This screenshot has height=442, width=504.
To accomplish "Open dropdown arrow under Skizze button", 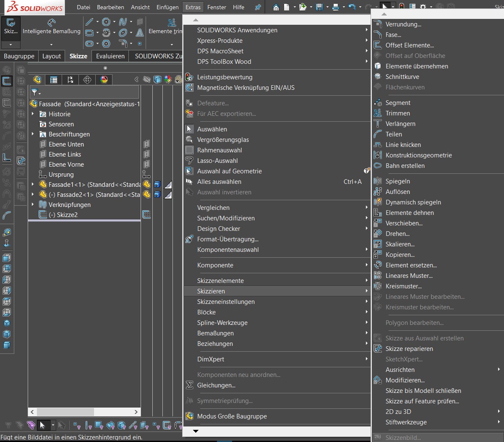I will point(11,44).
